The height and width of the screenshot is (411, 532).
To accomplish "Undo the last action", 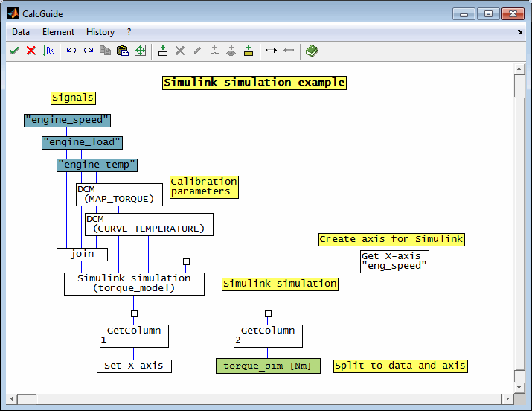I will click(x=71, y=51).
